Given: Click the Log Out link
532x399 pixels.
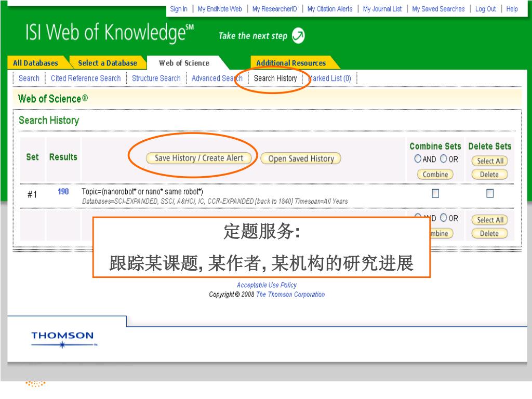Looking at the screenshot, I should pos(485,9).
